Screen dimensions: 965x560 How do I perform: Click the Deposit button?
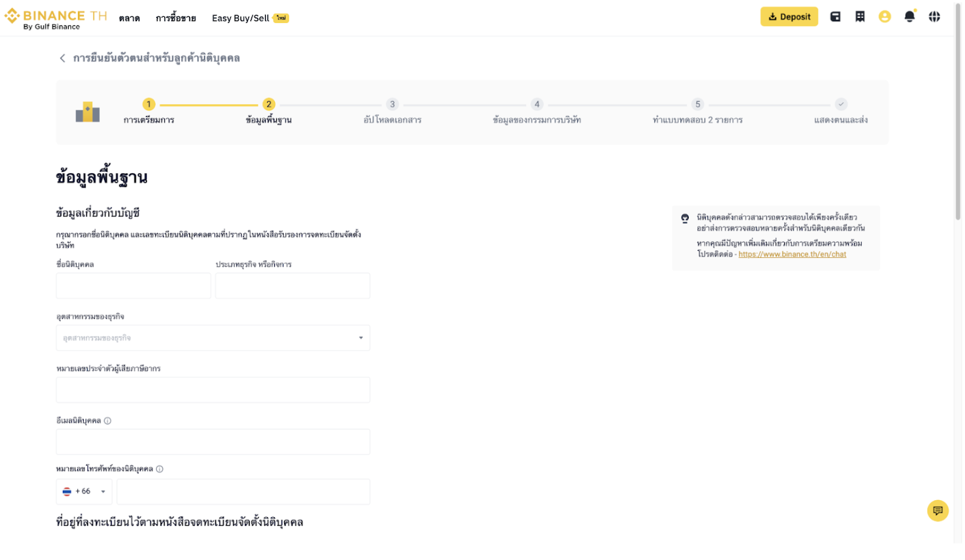tap(788, 17)
